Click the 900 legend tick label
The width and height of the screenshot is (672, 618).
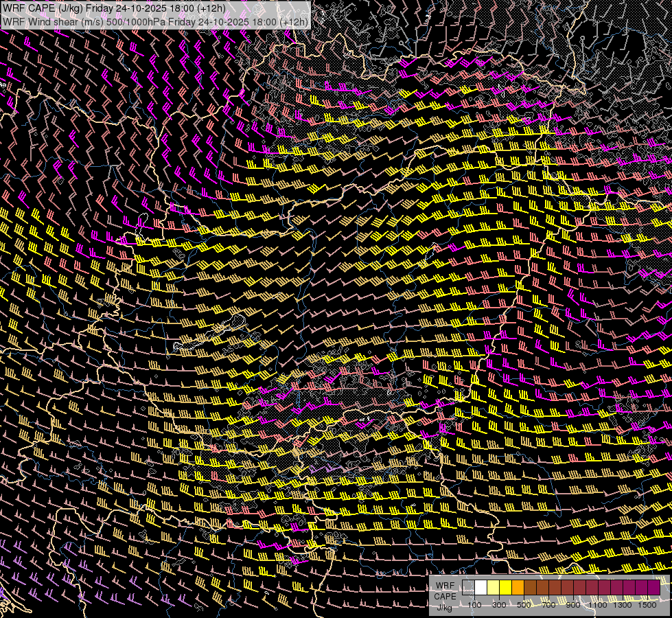pos(573,605)
